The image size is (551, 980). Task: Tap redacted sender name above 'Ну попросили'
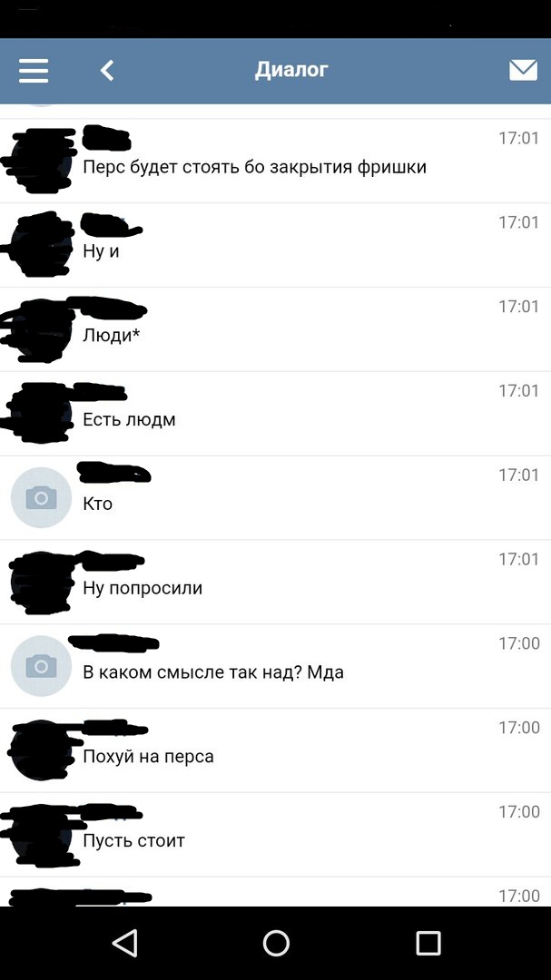(x=112, y=560)
